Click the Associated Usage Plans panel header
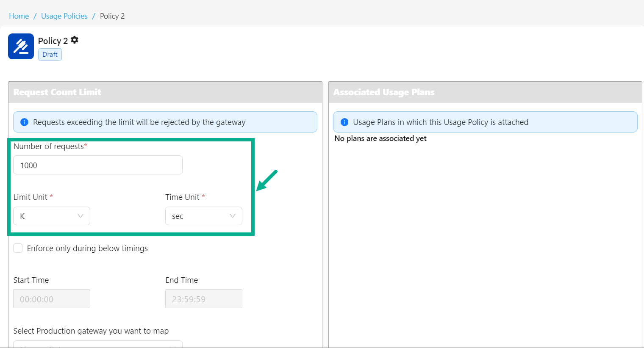 point(384,92)
